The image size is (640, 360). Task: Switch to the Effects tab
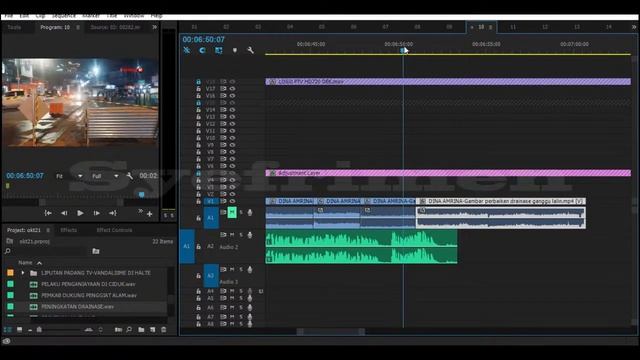(69, 230)
